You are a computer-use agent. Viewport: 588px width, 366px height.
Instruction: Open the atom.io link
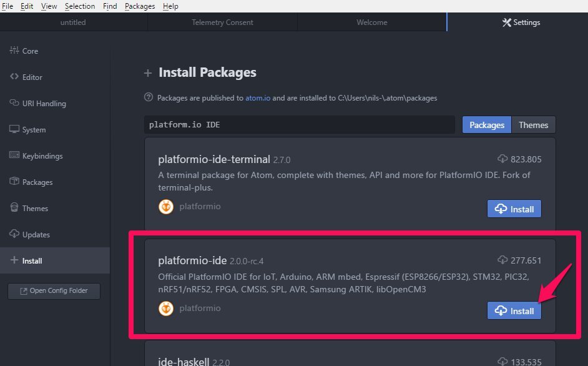(x=258, y=98)
